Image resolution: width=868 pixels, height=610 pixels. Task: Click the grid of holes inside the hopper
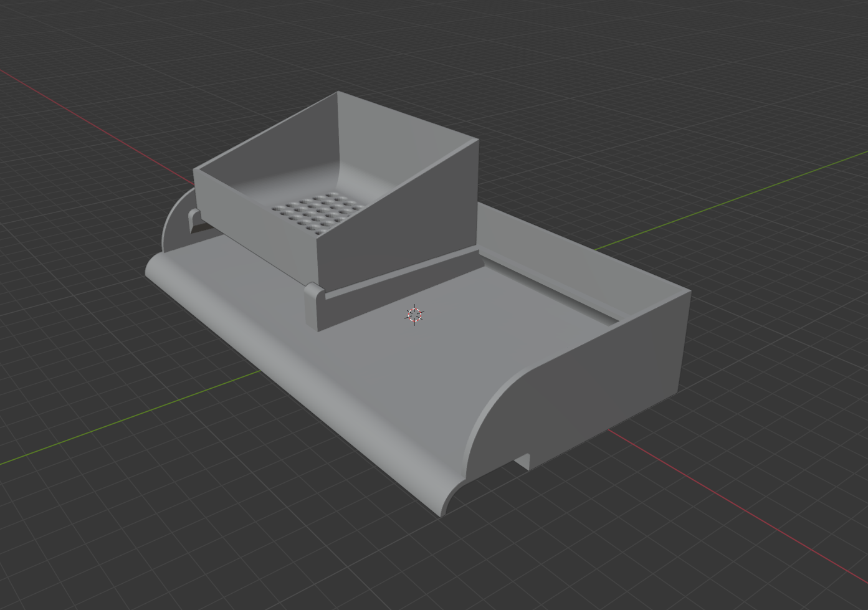(x=318, y=214)
